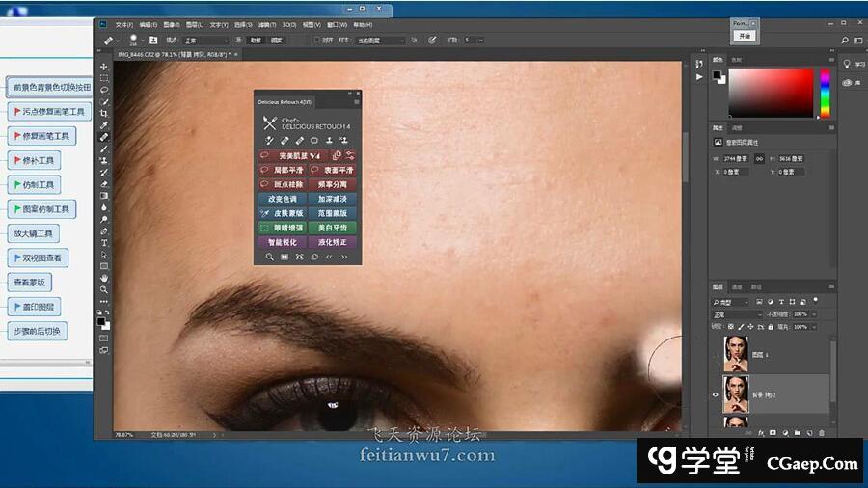Pick a color in the red color field
This screenshot has width=868, height=488.
click(772, 94)
